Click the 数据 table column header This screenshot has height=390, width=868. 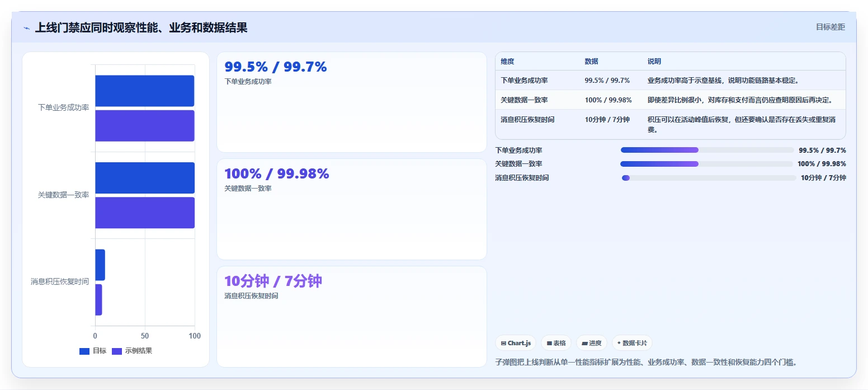pyautogui.click(x=592, y=62)
